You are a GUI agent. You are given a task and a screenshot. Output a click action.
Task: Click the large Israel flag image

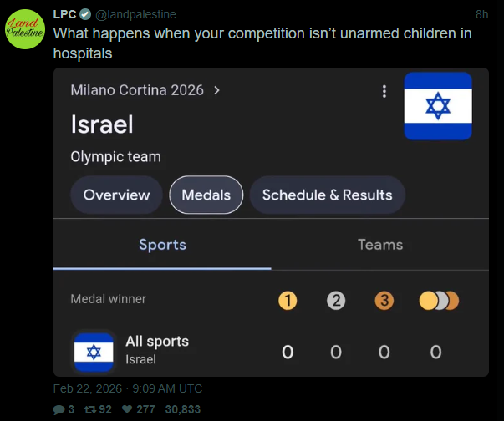tap(438, 106)
